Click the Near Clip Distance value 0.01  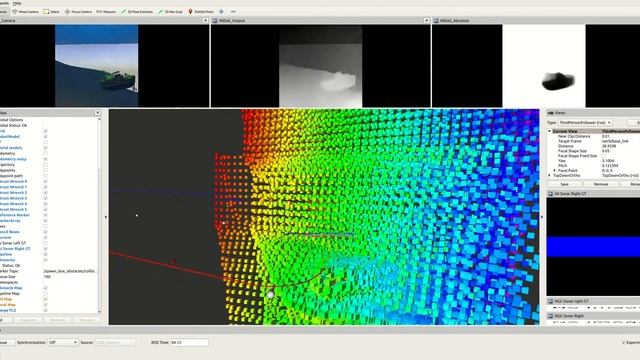pyautogui.click(x=606, y=136)
